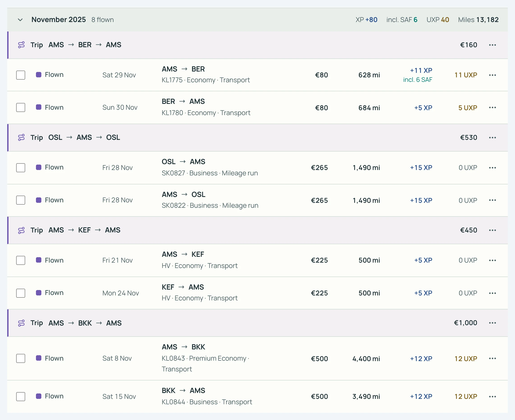Check the Mon 24 Nov KEF AMS flight
Screen dimensions: 515x420
click(x=20, y=293)
